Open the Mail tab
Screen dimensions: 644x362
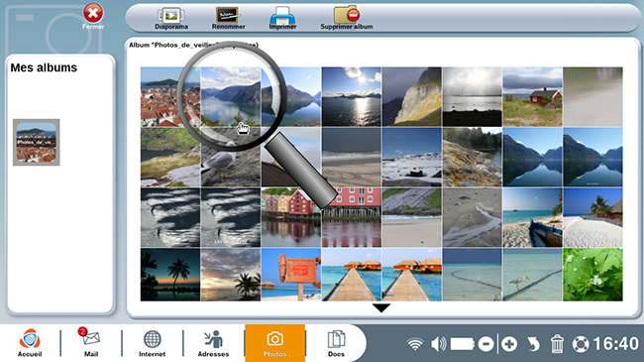click(x=91, y=343)
